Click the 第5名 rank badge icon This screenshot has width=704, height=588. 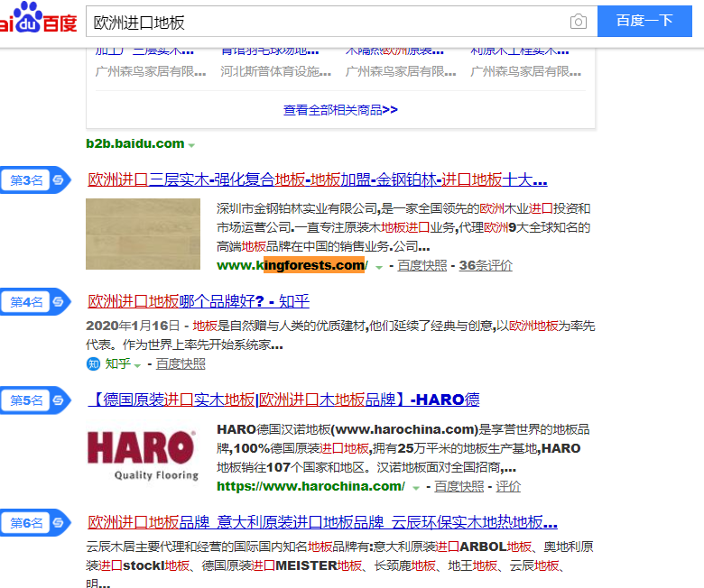[35, 400]
